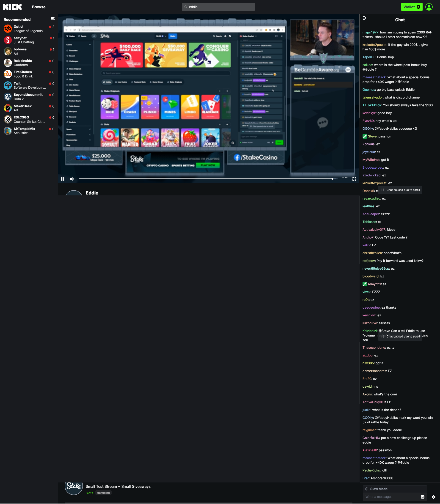Open the saltybet channel name

pyautogui.click(x=20, y=38)
